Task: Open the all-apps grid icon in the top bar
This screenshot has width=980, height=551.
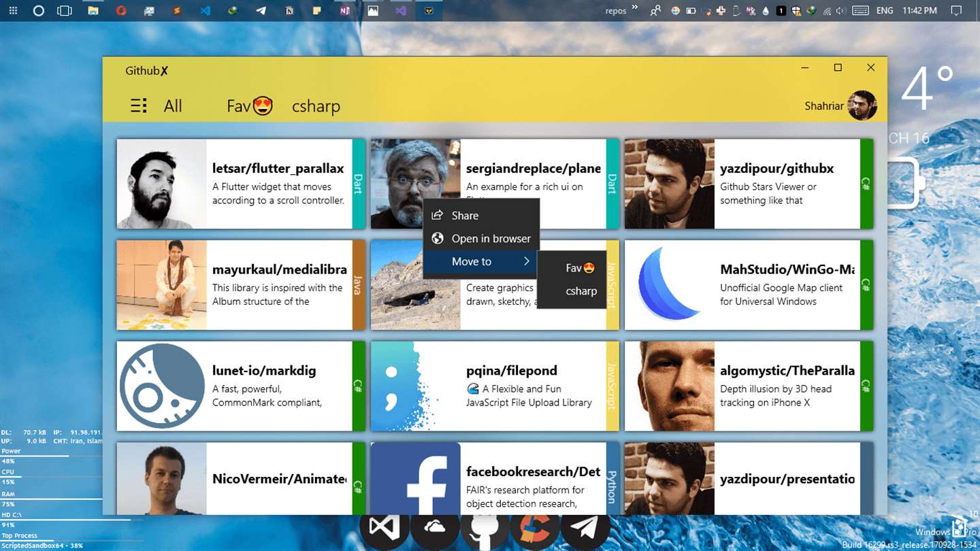Action: (x=13, y=11)
